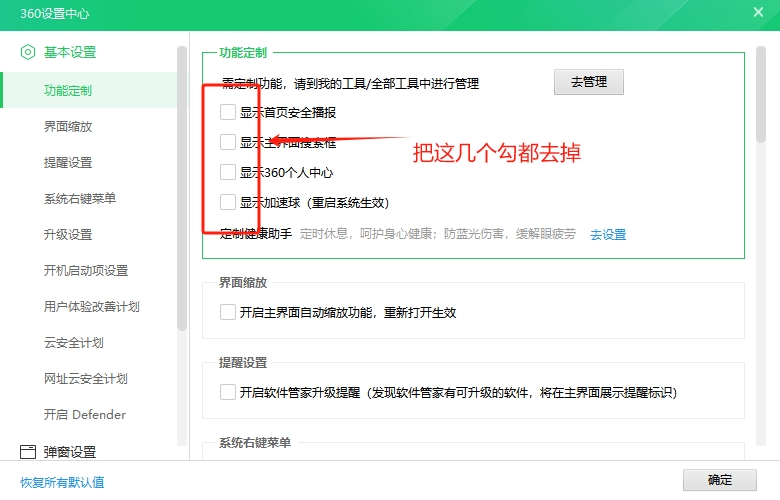
Task: Collapse the 基本设置 section
Action: pos(70,52)
